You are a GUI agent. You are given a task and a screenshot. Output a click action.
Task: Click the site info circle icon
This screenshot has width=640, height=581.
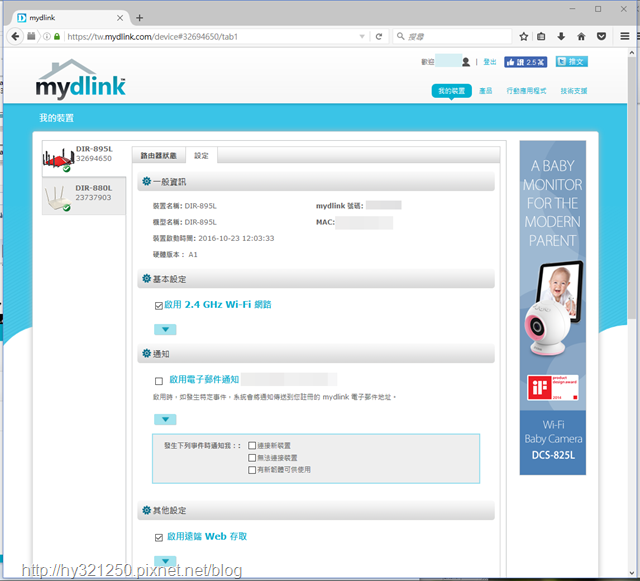47,37
